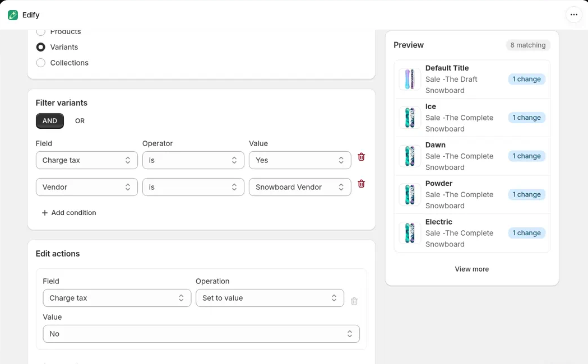The image size is (588, 364).
Task: Click the Ice variant thumbnail
Action: click(x=410, y=118)
